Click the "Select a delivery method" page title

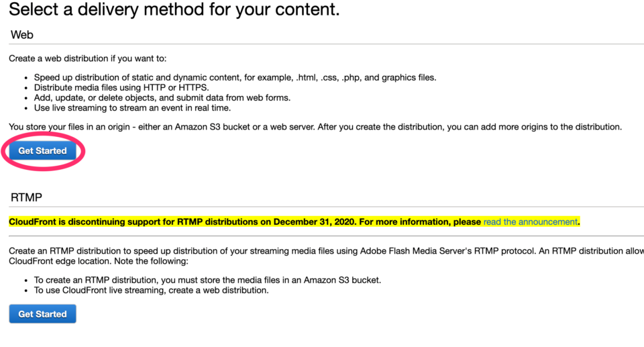(174, 10)
